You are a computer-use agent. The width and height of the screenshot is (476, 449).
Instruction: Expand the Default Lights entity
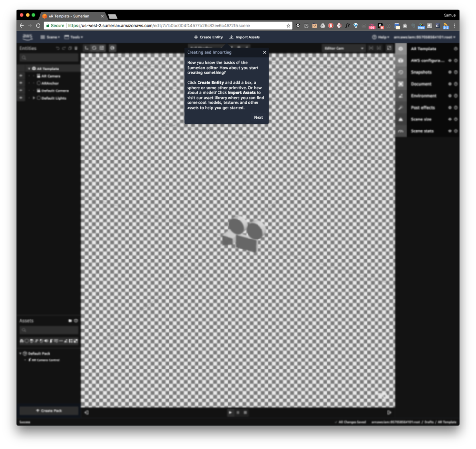34,98
